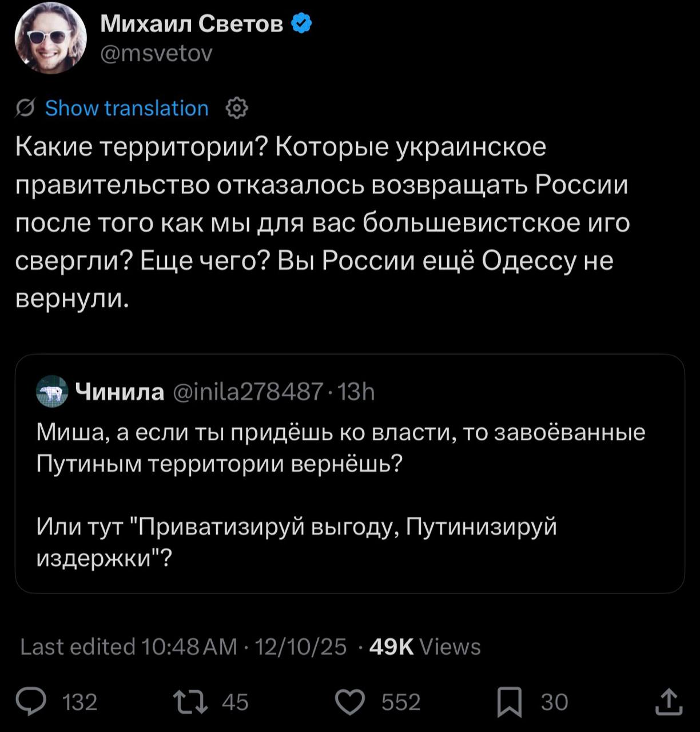700x732 pixels.
Task: Click the 13h timestamp on quoted post
Action: (x=356, y=392)
